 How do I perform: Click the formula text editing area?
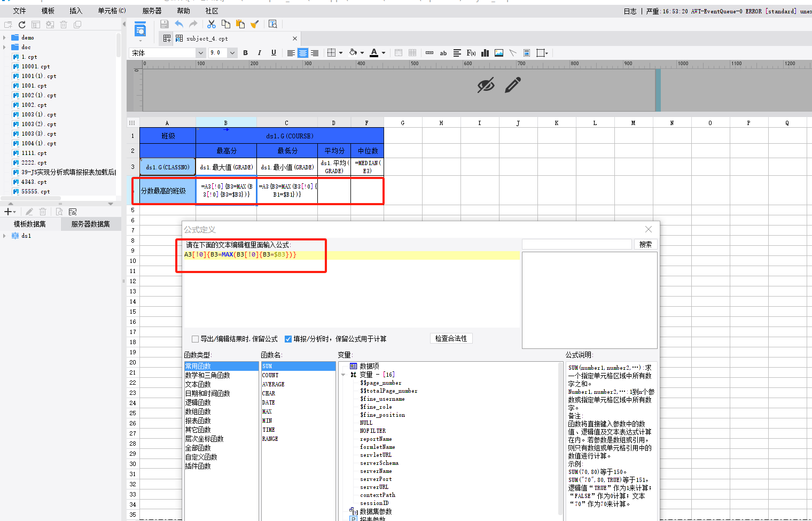click(x=352, y=289)
